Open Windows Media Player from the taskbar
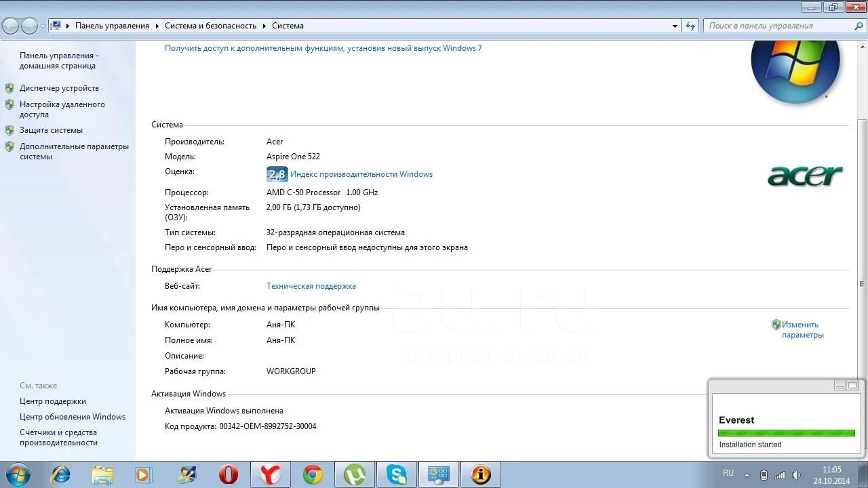The height and width of the screenshot is (488, 868). pos(144,474)
